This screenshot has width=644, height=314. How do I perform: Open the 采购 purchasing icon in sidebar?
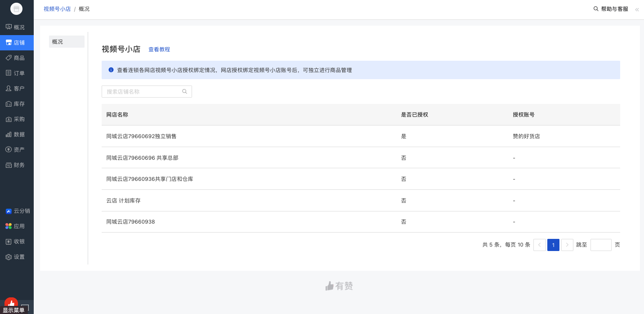click(9, 119)
